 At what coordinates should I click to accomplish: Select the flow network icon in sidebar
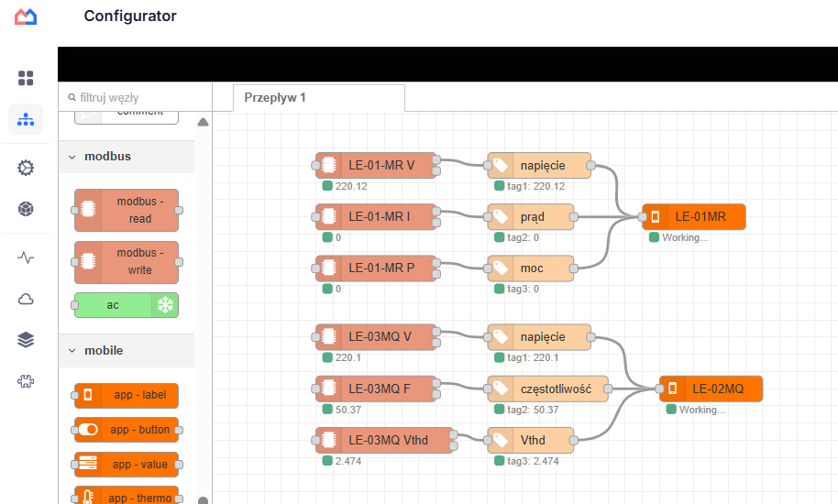click(26, 119)
